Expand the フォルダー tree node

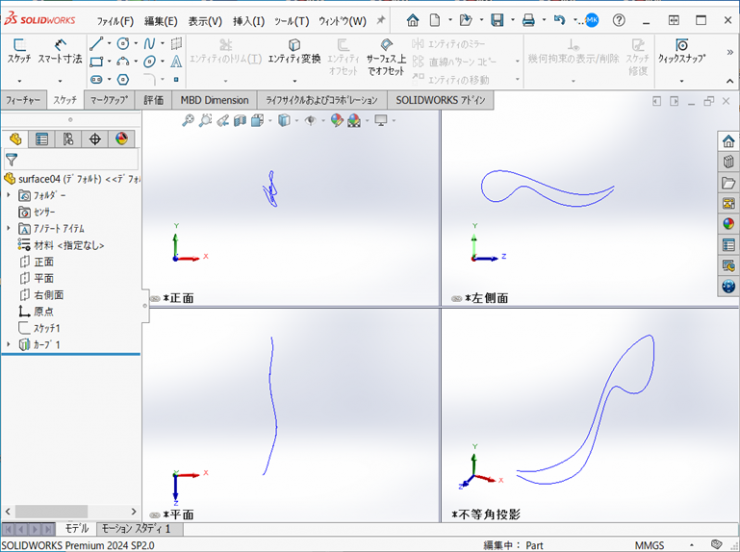tap(8, 195)
